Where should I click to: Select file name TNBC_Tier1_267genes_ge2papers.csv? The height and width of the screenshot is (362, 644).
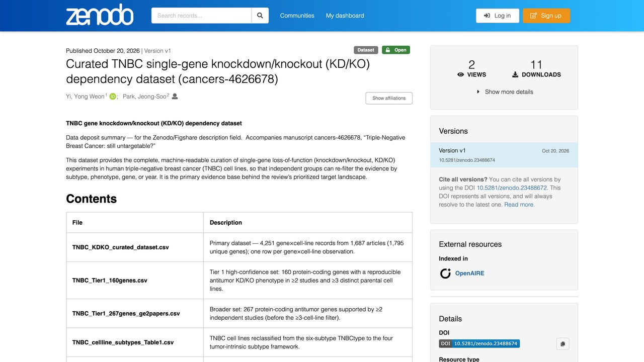point(126,314)
